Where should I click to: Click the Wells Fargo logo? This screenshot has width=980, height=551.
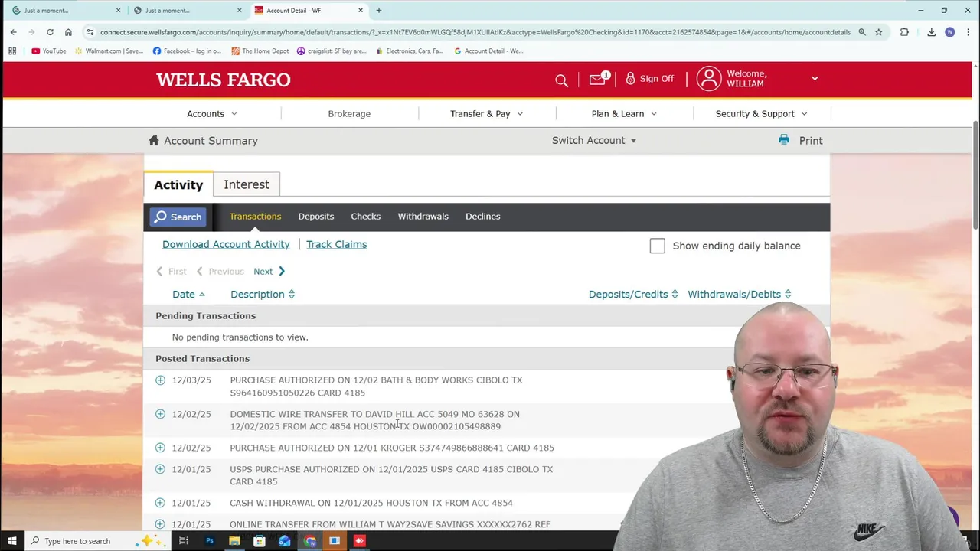click(x=224, y=80)
